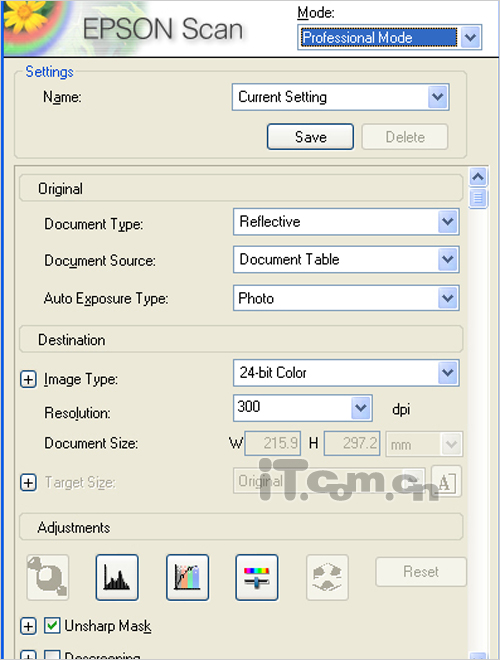The width and height of the screenshot is (500, 660).
Task: Click the Resolution value 300 field
Action: click(x=293, y=407)
